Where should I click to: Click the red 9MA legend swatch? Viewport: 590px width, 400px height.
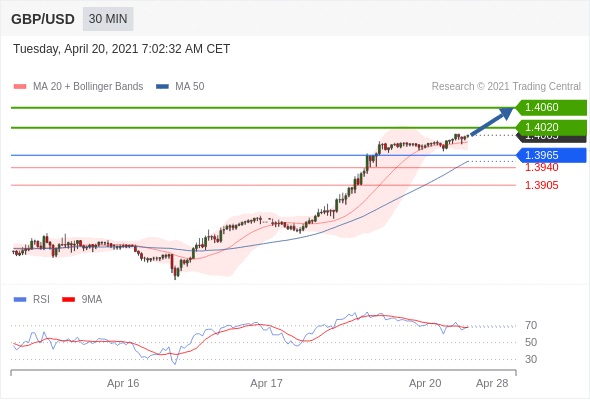coord(68,300)
